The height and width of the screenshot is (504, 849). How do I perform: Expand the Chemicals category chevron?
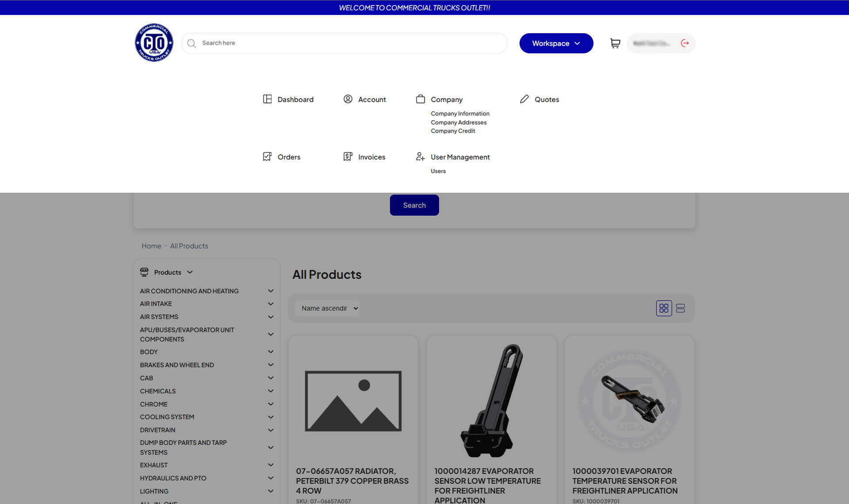[271, 391]
